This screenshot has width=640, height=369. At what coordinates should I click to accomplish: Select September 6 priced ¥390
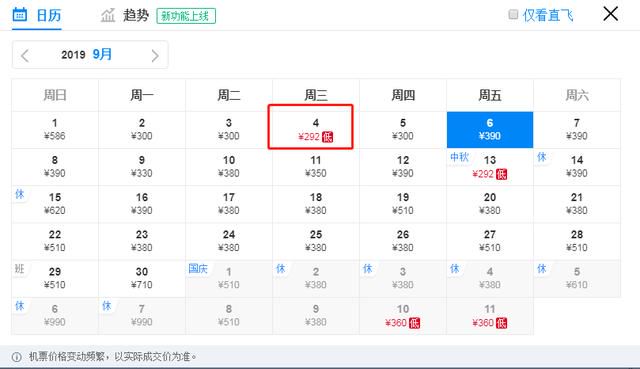click(x=490, y=129)
